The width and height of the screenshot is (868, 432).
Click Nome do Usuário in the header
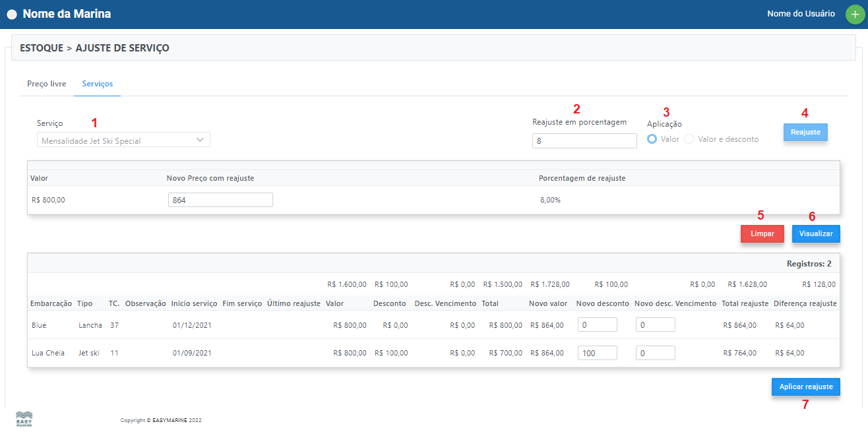pyautogui.click(x=801, y=14)
